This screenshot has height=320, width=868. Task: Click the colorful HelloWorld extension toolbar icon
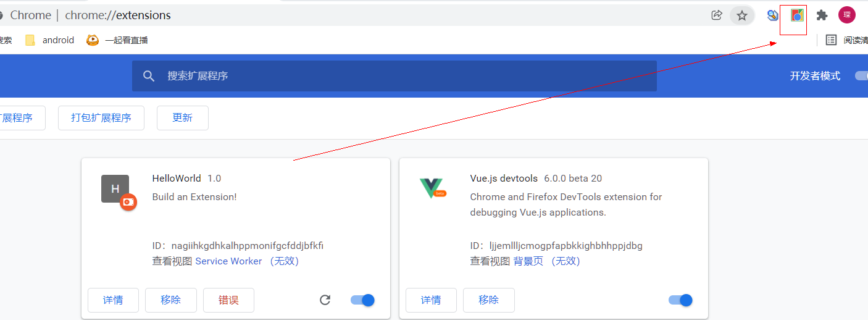pos(797,15)
